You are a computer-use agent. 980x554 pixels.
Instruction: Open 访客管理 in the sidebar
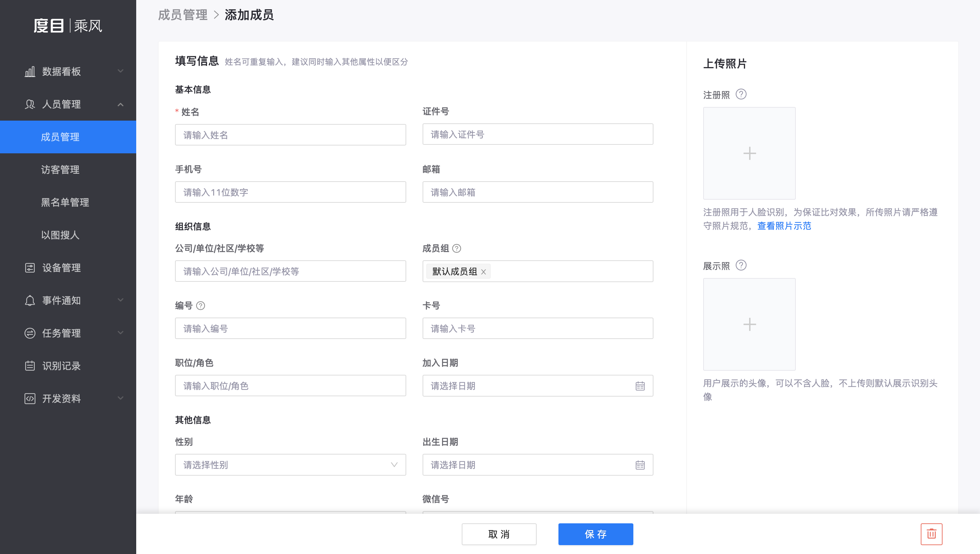(x=61, y=169)
